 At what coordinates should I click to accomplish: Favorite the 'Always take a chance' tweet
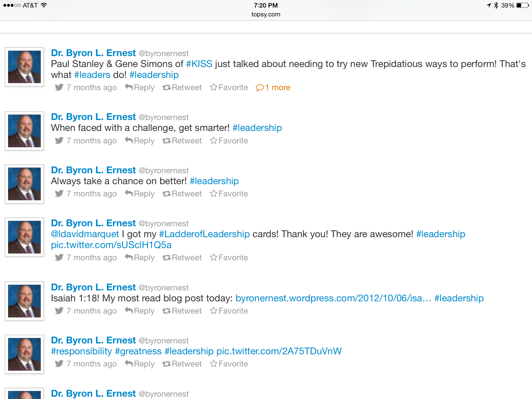tap(229, 194)
